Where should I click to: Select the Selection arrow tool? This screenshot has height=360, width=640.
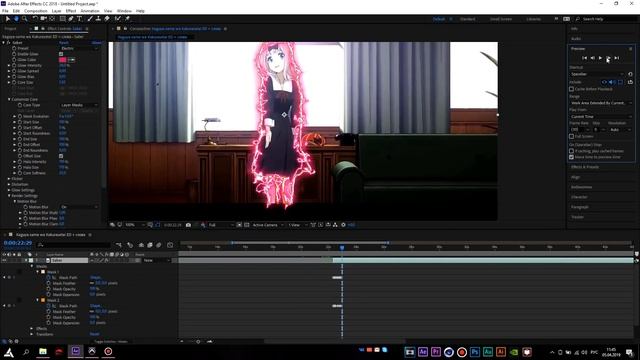8,19
